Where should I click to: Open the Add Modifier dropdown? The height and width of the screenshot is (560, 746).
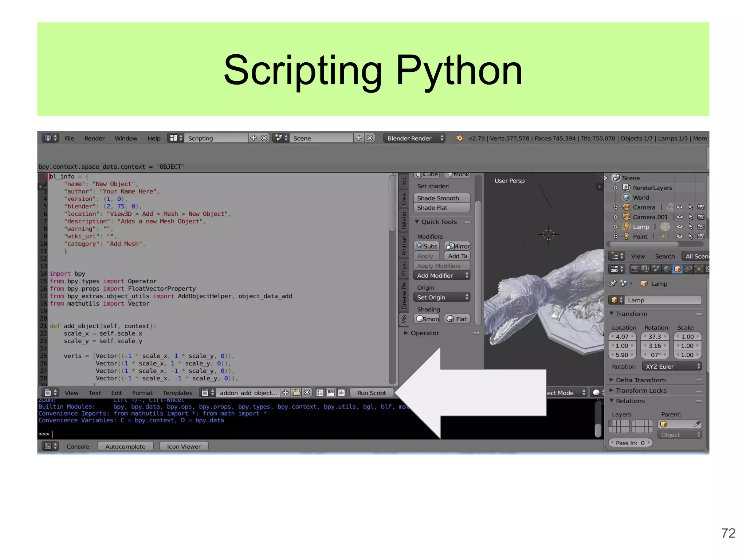pos(442,275)
